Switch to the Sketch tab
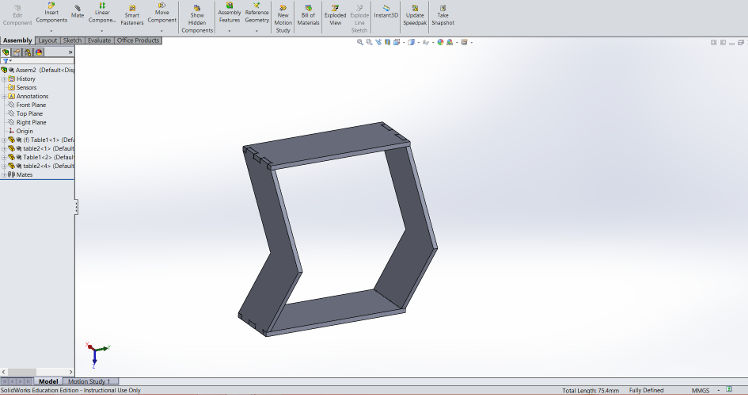This screenshot has width=748, height=395. coord(73,41)
